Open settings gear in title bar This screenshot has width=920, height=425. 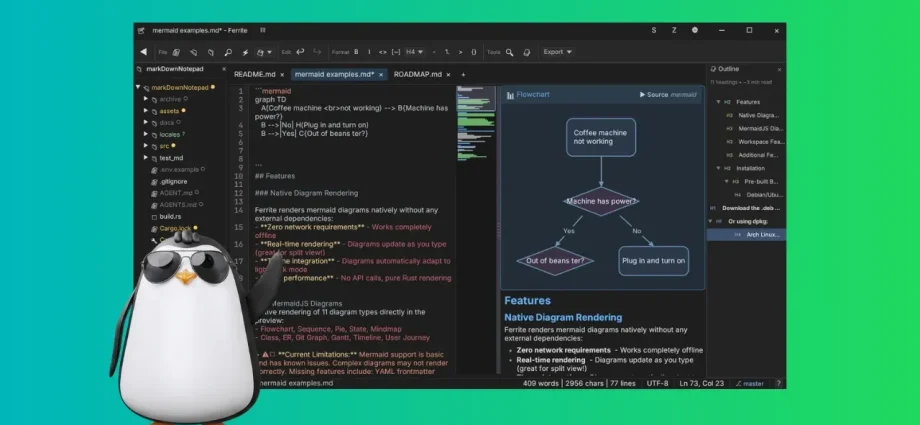[x=695, y=31]
